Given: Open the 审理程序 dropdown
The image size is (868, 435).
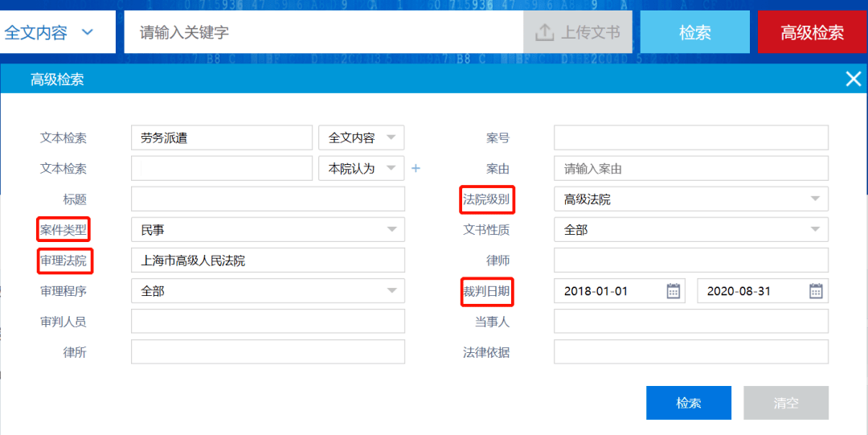Looking at the screenshot, I should click(268, 291).
